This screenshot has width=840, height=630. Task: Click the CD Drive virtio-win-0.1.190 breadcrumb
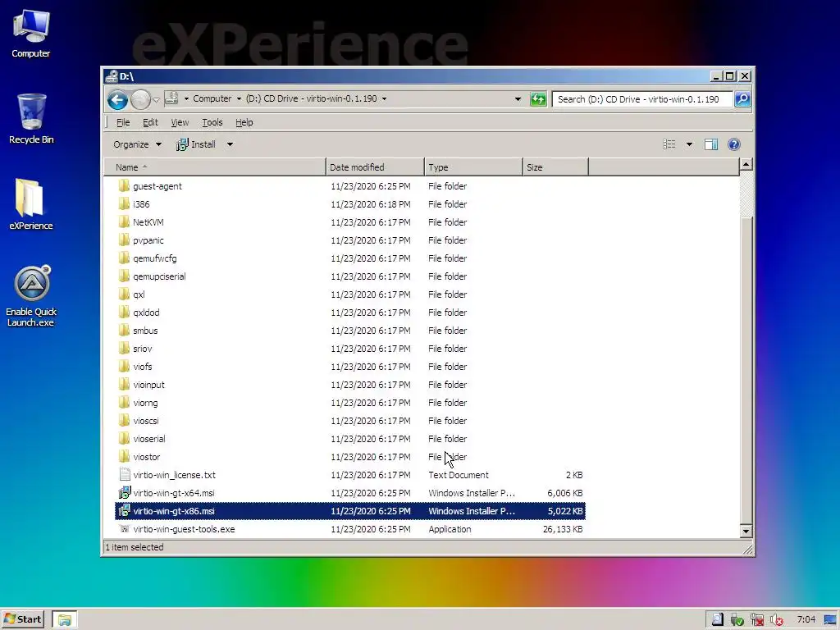pyautogui.click(x=311, y=98)
